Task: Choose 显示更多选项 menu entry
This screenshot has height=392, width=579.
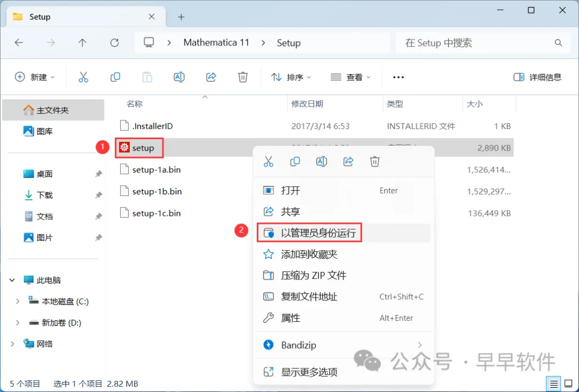Action: 344,372
